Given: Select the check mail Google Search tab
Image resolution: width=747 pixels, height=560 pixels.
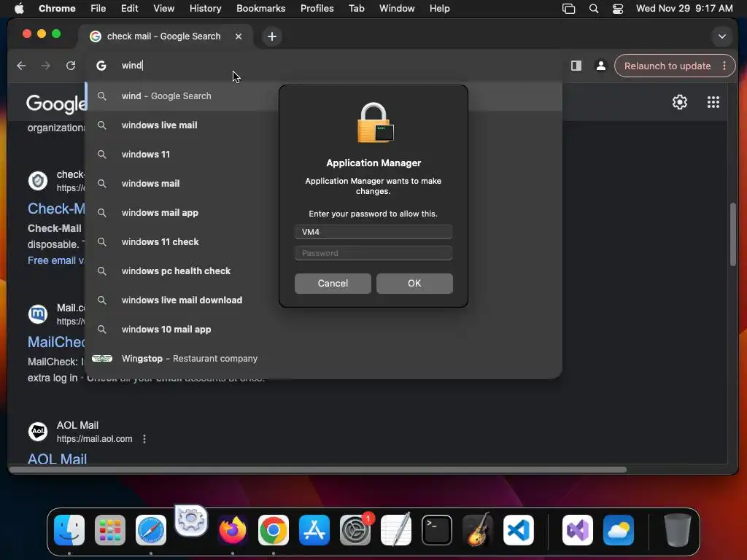Looking at the screenshot, I should coord(163,36).
